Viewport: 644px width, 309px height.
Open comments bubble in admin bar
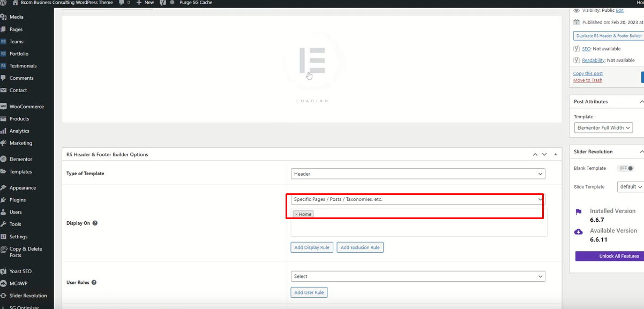124,3
